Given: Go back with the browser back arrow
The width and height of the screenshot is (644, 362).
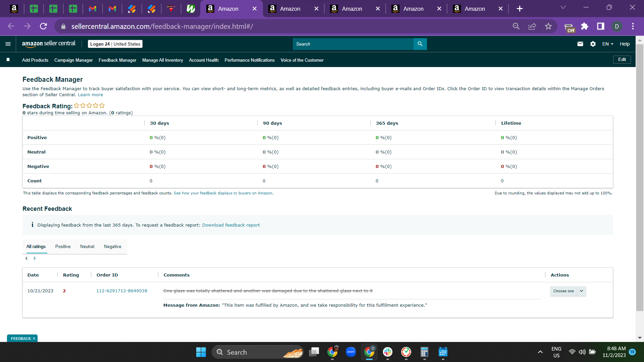Looking at the screenshot, I should (11, 26).
